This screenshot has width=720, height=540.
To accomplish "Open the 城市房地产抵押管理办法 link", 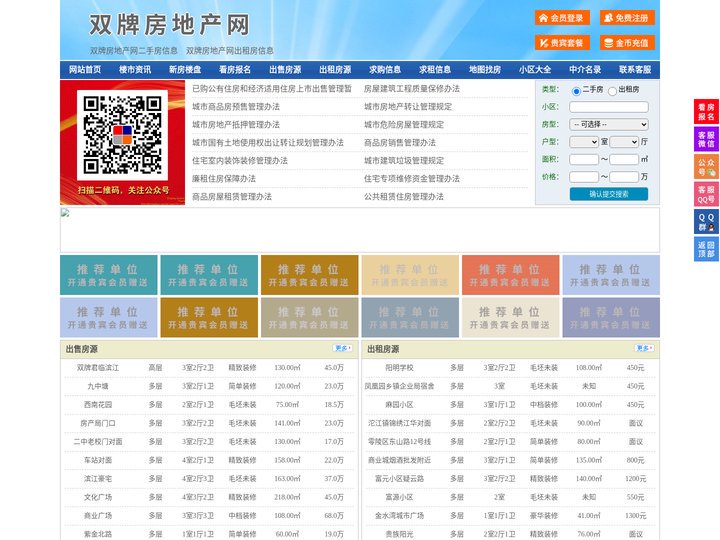I will [236, 124].
